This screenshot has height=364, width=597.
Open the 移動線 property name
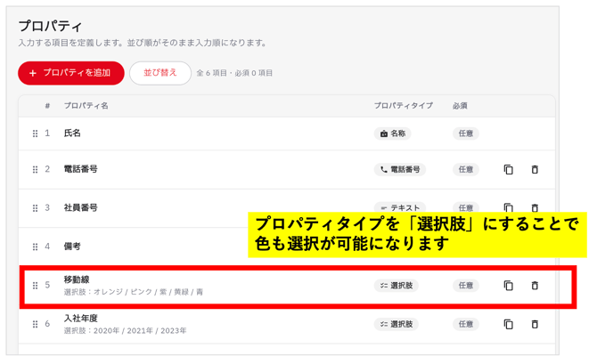[77, 279]
